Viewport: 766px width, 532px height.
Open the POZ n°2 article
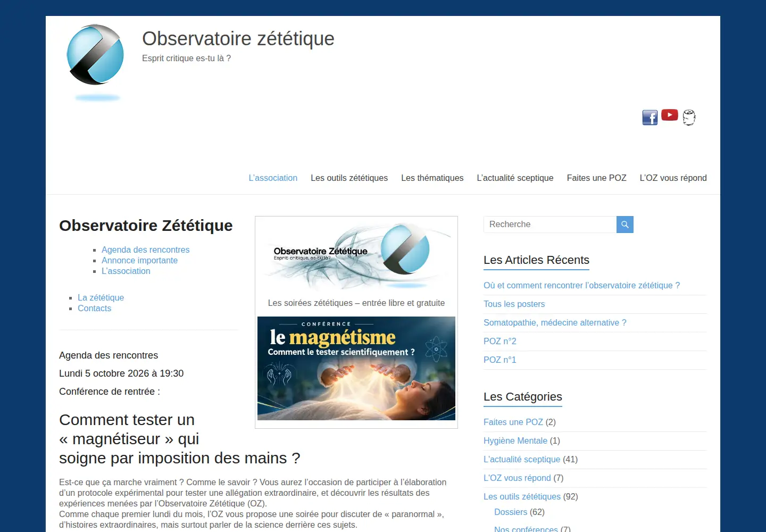click(x=499, y=342)
